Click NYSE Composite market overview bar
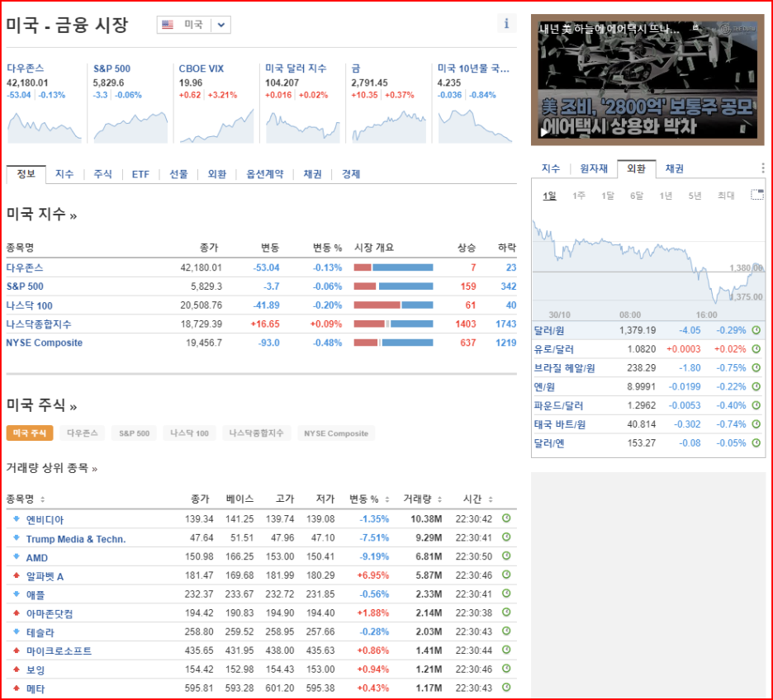 point(393,343)
